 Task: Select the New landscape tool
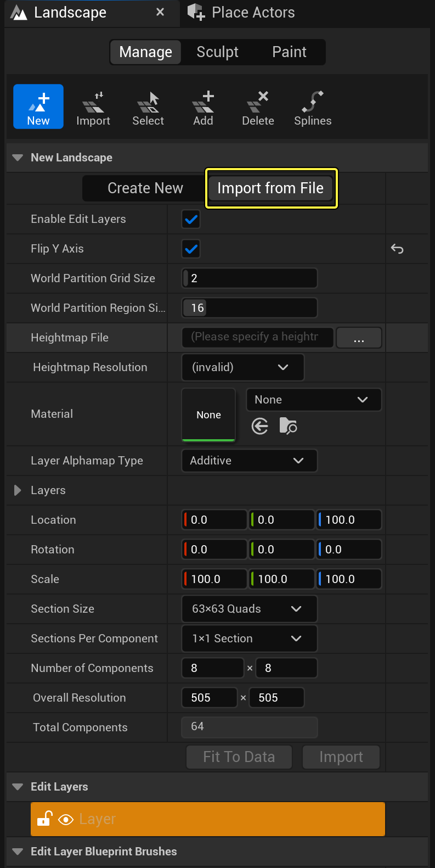38,107
